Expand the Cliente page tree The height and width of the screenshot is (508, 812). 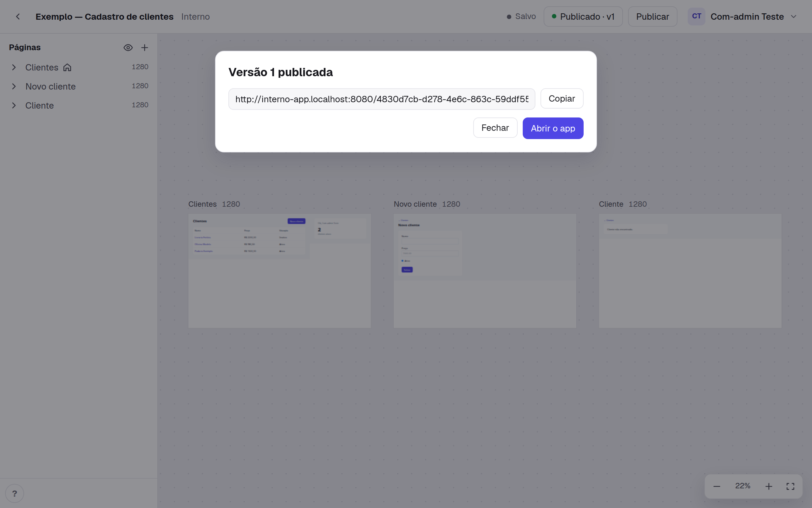click(14, 105)
